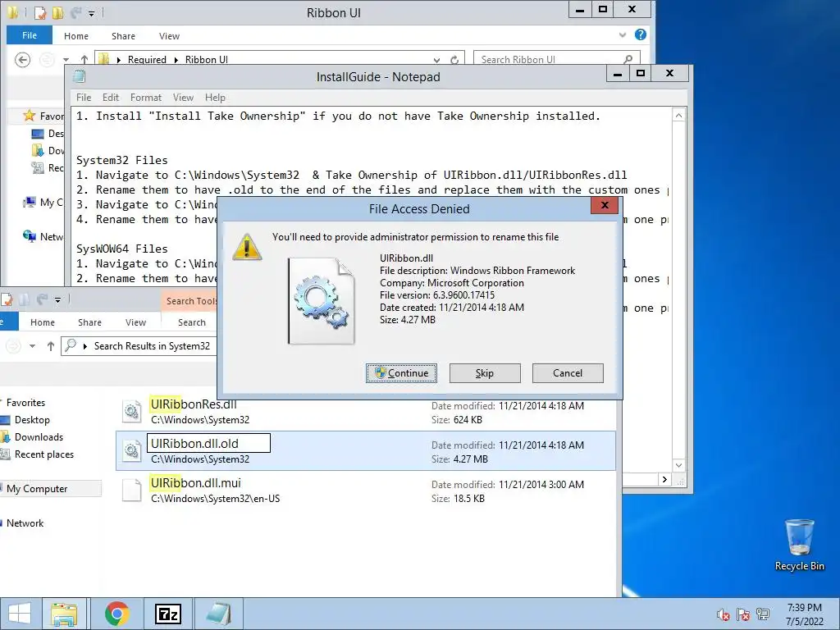Click the Notepad title bar icon
The width and height of the screenshot is (840, 630).
coord(80,76)
